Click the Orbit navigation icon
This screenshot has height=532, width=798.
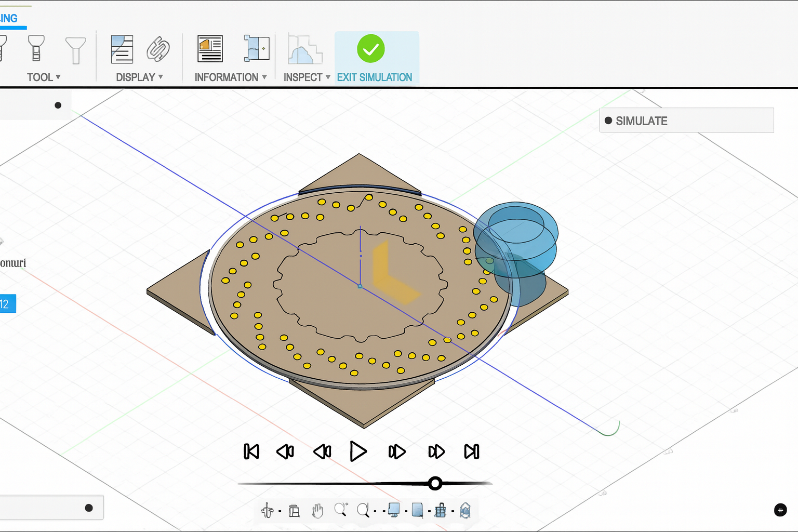point(268,511)
